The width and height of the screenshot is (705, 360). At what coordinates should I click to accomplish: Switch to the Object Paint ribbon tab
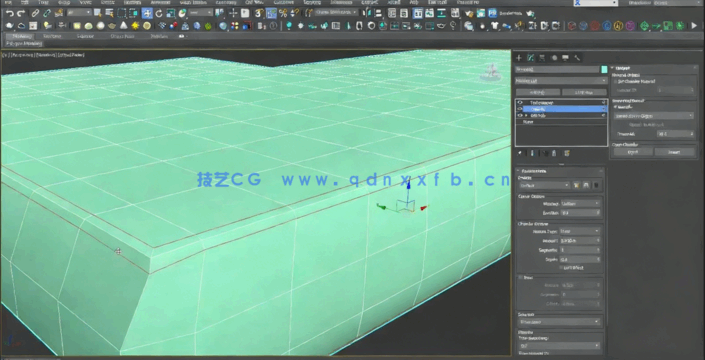point(122,36)
